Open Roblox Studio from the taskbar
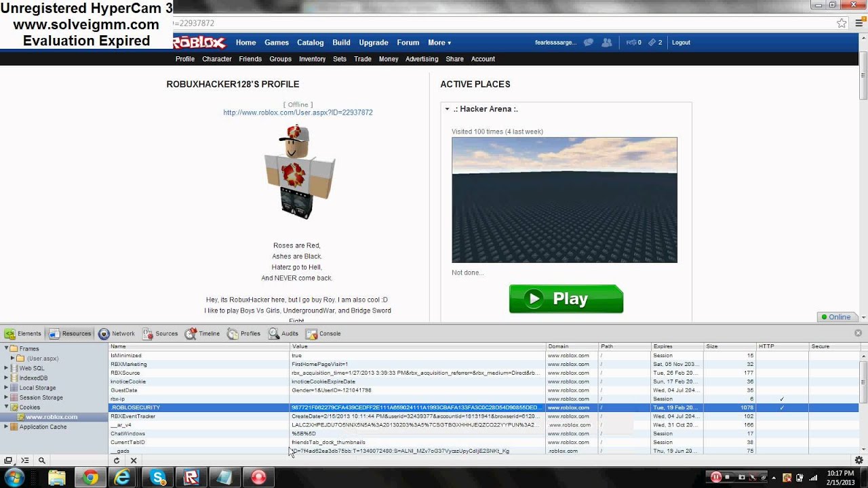Image resolution: width=868 pixels, height=488 pixels. [191, 478]
